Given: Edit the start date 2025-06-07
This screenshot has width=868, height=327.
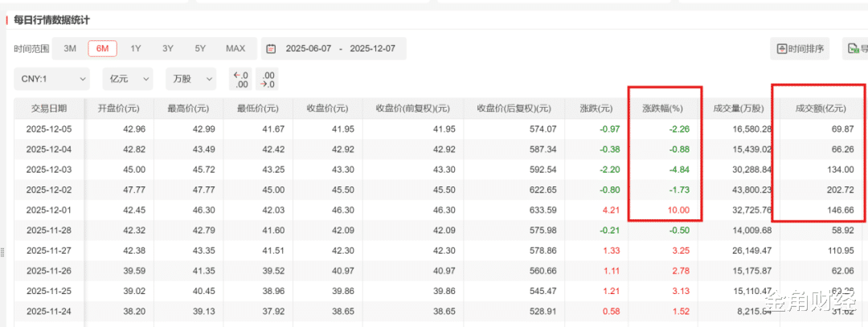Looking at the screenshot, I should click(309, 49).
